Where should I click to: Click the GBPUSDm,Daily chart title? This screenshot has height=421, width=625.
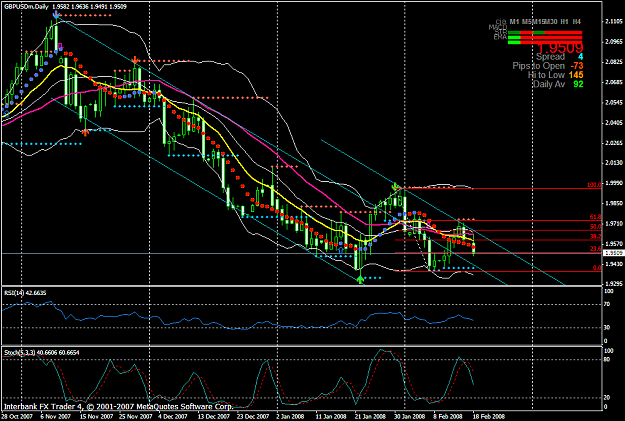26,7
